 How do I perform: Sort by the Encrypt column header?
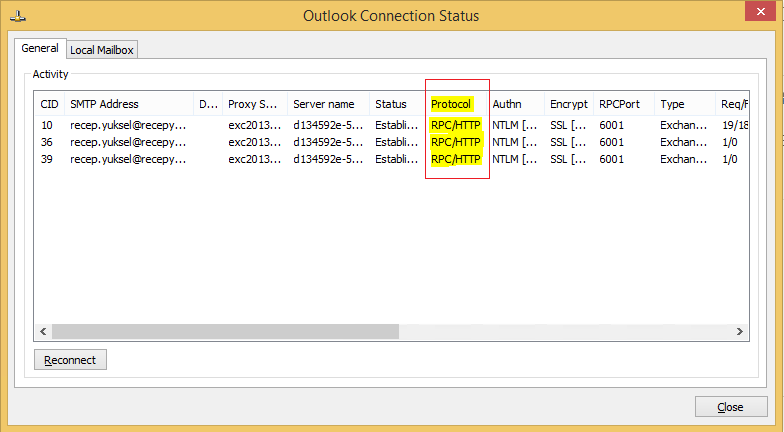pyautogui.click(x=569, y=104)
